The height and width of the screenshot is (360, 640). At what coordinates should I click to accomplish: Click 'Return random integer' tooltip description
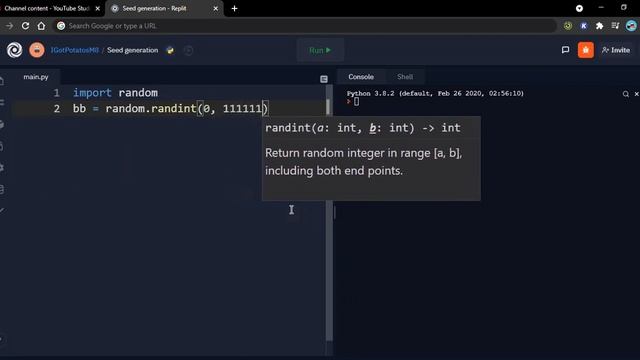(363, 162)
